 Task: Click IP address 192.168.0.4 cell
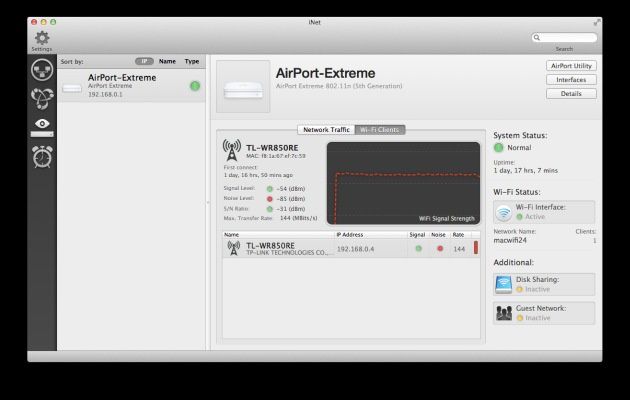356,249
